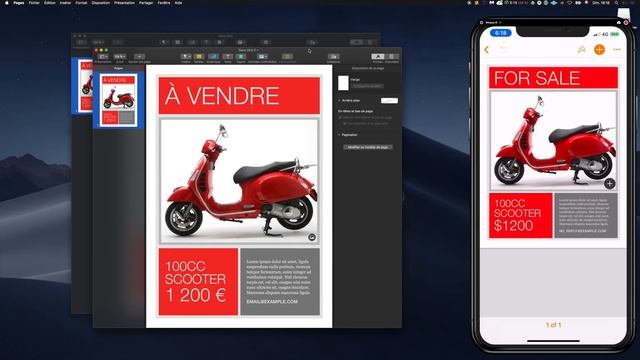Open Spotlight search in the menu bar

617,3
